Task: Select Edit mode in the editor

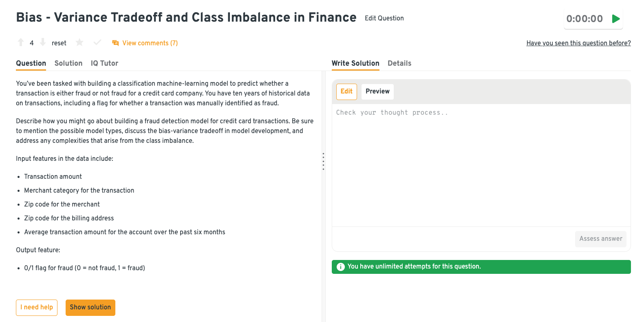Action: [346, 91]
